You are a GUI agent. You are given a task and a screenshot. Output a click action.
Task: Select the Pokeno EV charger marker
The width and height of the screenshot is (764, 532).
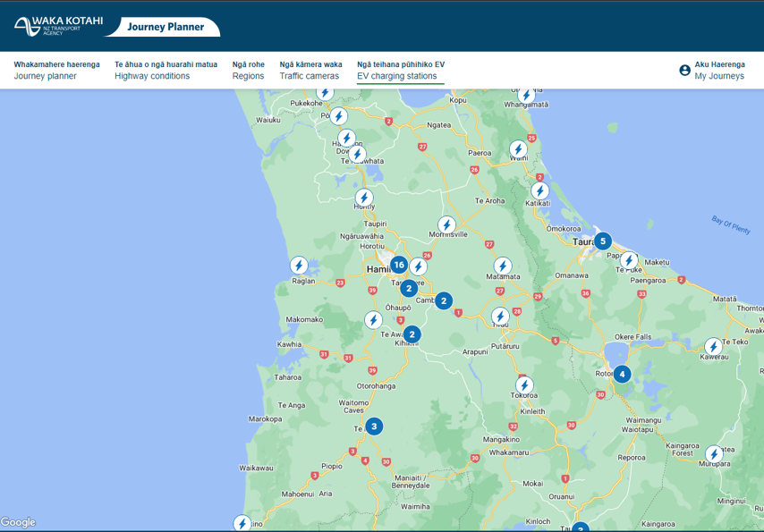coord(338,116)
